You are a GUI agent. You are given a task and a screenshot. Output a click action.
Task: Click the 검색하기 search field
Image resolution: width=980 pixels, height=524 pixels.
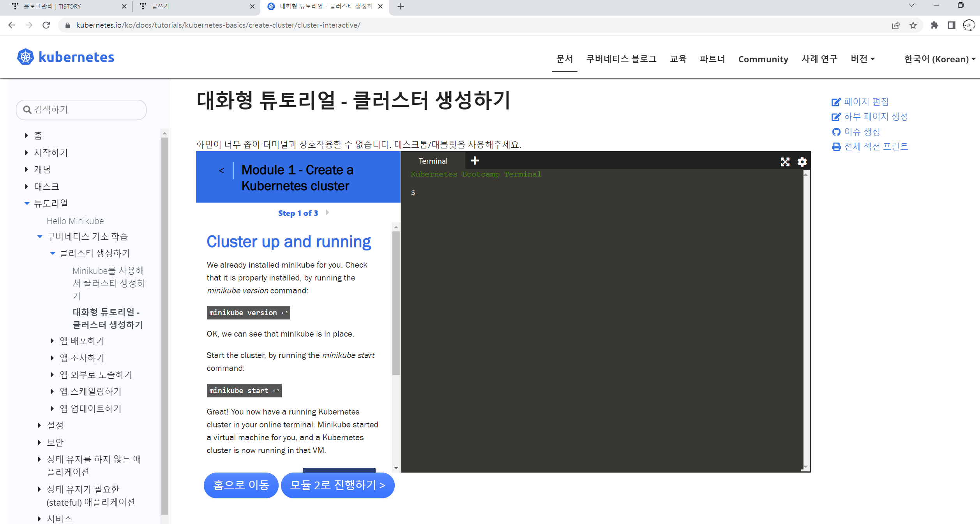tap(81, 110)
